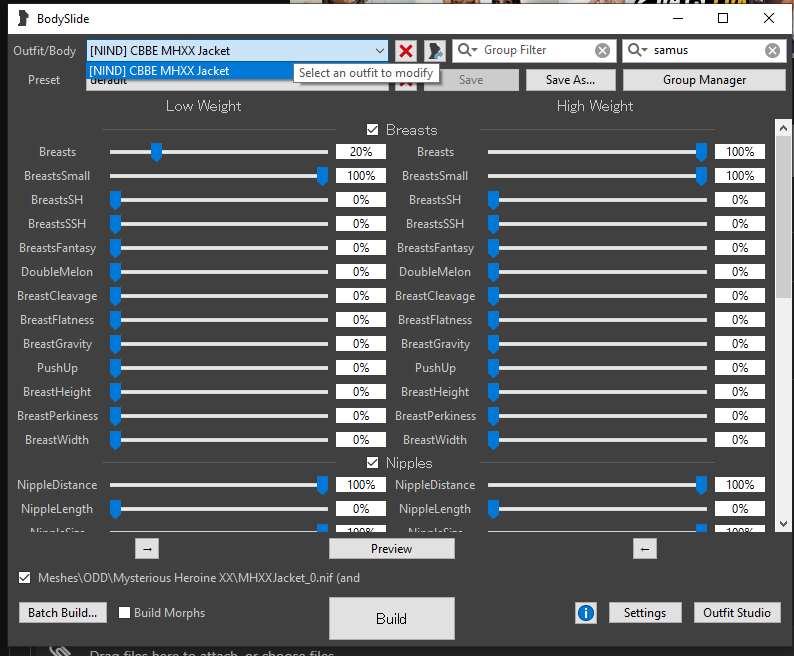The image size is (794, 656).
Task: Click the Low Weight column heading
Action: coord(204,106)
